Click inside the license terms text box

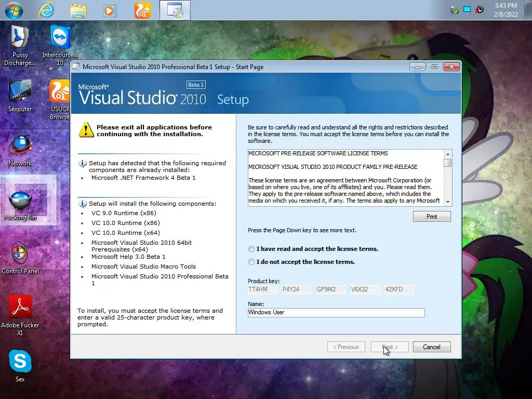(x=345, y=178)
